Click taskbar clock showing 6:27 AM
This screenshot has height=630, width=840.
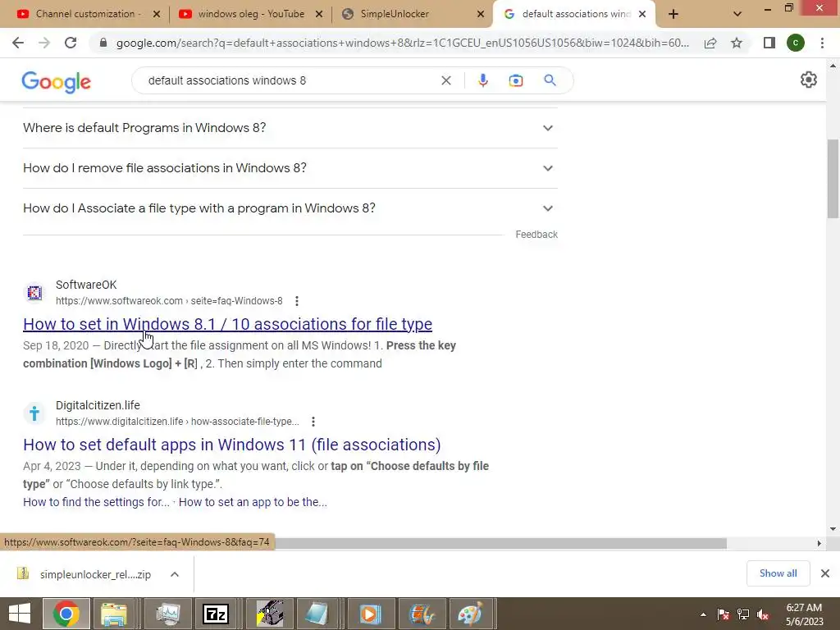tap(804, 614)
